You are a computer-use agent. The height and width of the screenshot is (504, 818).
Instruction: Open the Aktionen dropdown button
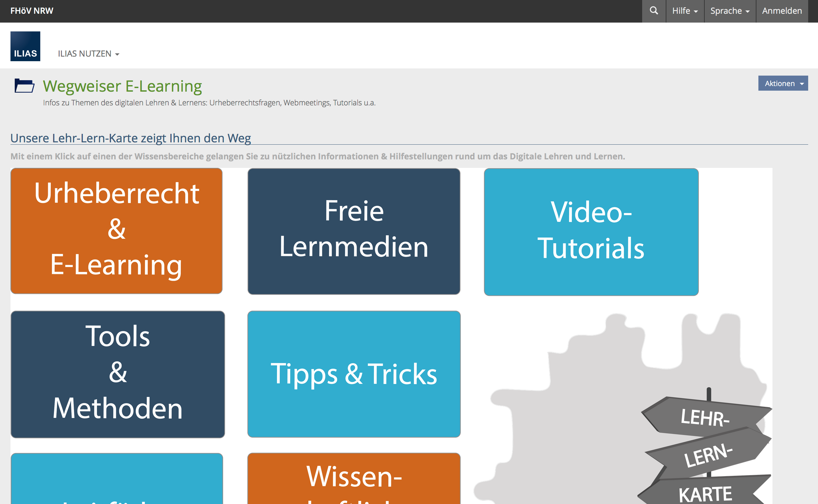(x=782, y=83)
